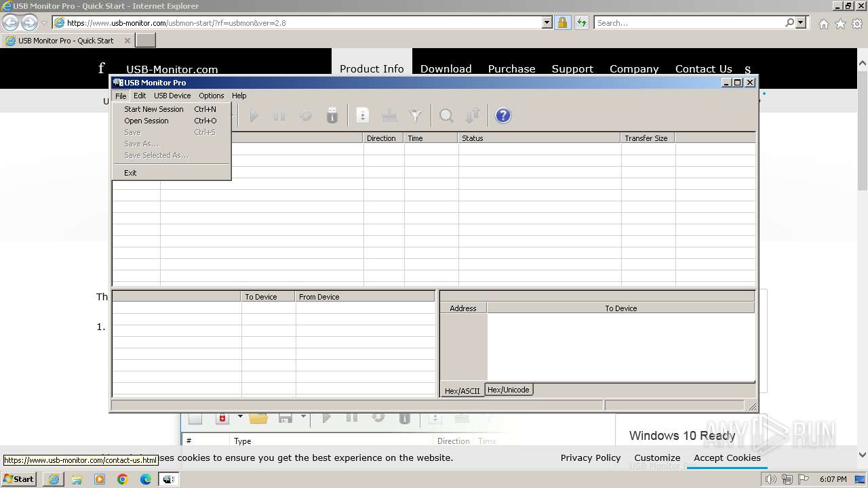Open Windows Media Player from the taskbar

[x=100, y=479]
